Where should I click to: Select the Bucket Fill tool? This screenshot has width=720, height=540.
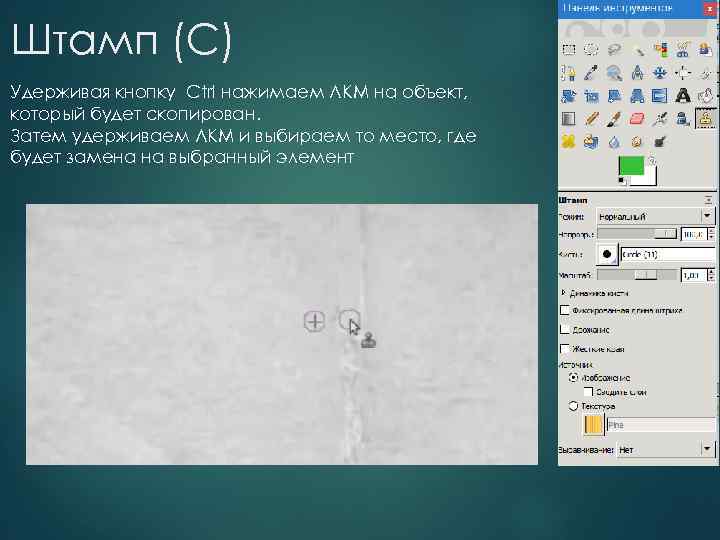pos(705,96)
